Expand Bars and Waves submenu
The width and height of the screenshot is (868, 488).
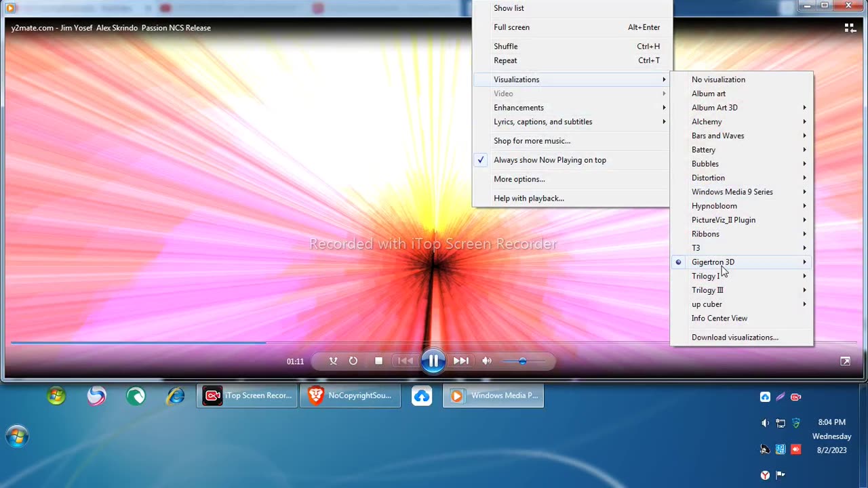742,136
